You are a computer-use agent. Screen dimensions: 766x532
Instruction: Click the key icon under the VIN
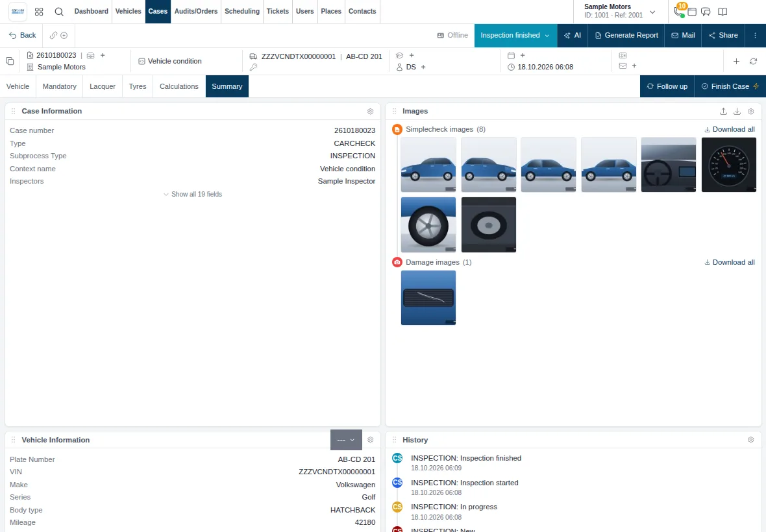tap(253, 67)
